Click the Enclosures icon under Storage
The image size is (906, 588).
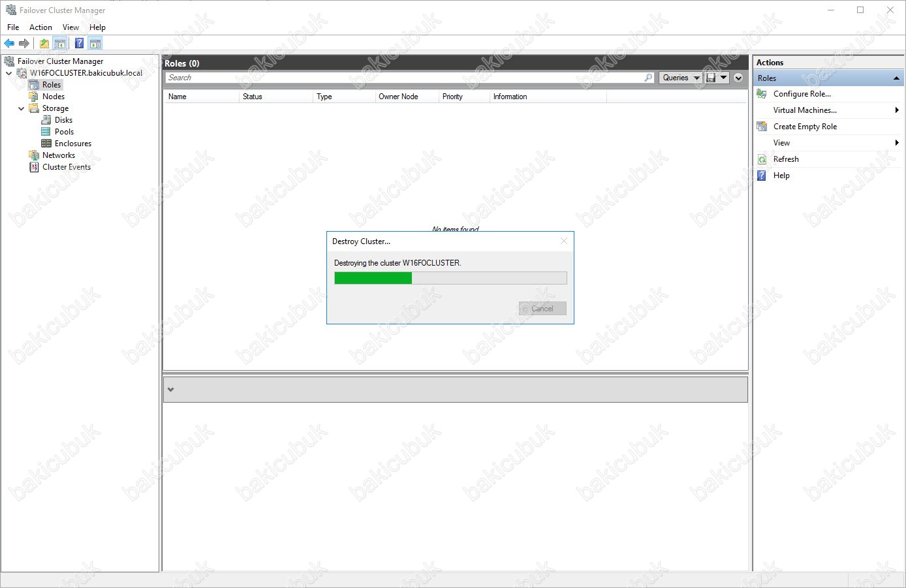point(46,144)
